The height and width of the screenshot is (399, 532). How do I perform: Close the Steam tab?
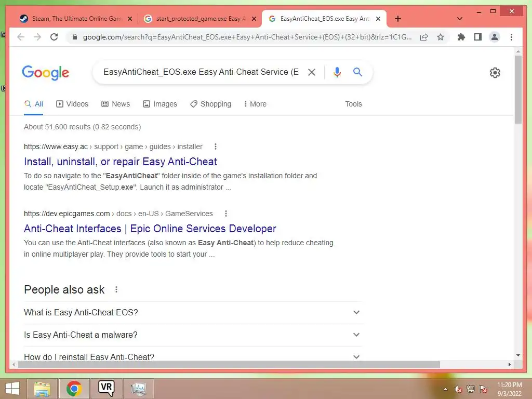pos(129,19)
